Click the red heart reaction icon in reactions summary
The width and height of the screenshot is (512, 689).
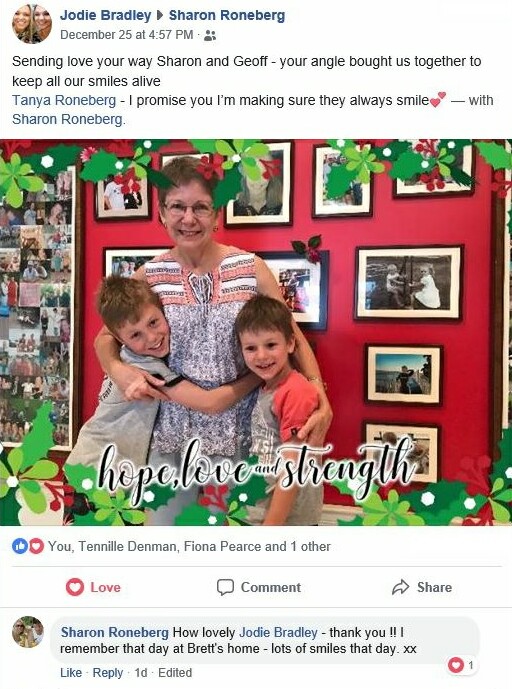coord(36,546)
